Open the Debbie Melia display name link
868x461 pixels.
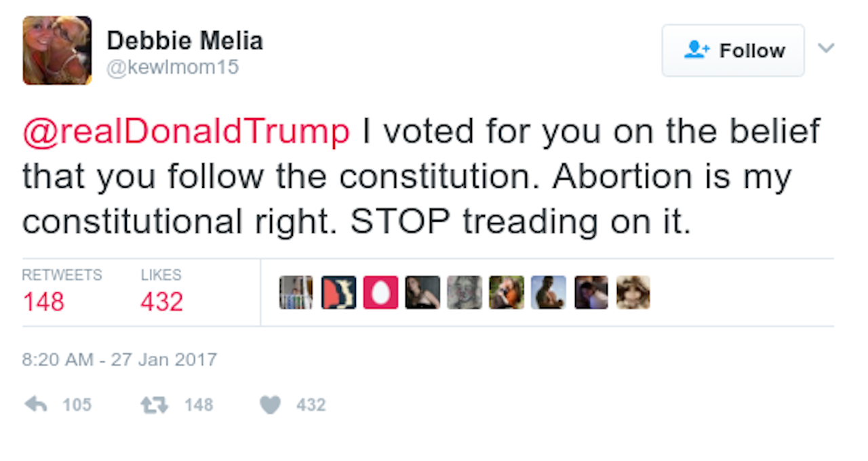click(184, 41)
